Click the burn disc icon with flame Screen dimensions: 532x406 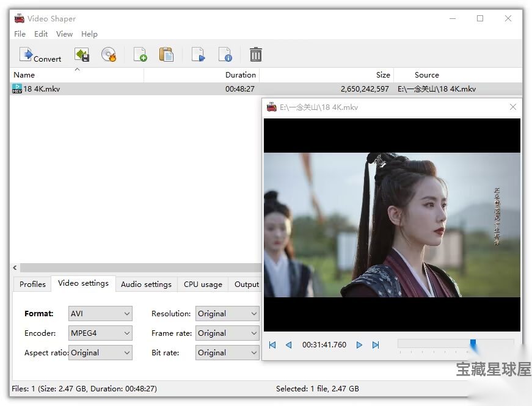tap(109, 54)
